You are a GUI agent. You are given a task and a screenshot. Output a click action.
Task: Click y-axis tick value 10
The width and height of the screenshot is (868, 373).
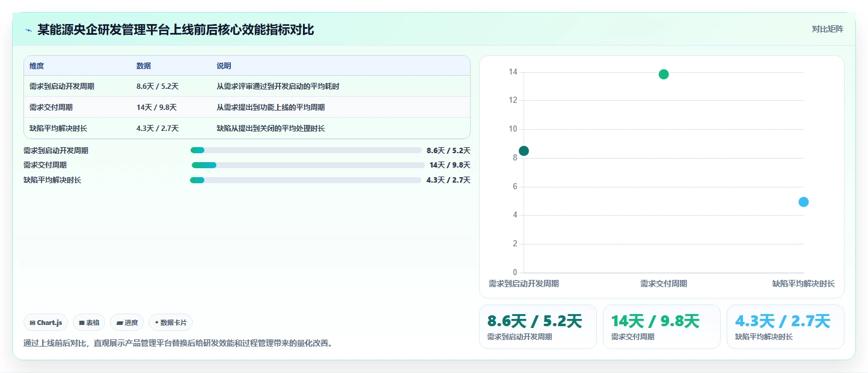coord(513,129)
